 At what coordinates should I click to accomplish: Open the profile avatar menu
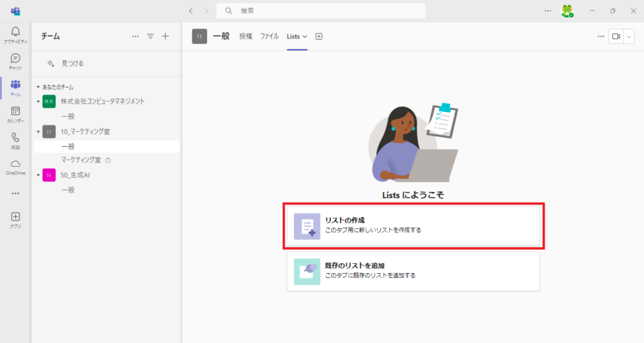(567, 11)
